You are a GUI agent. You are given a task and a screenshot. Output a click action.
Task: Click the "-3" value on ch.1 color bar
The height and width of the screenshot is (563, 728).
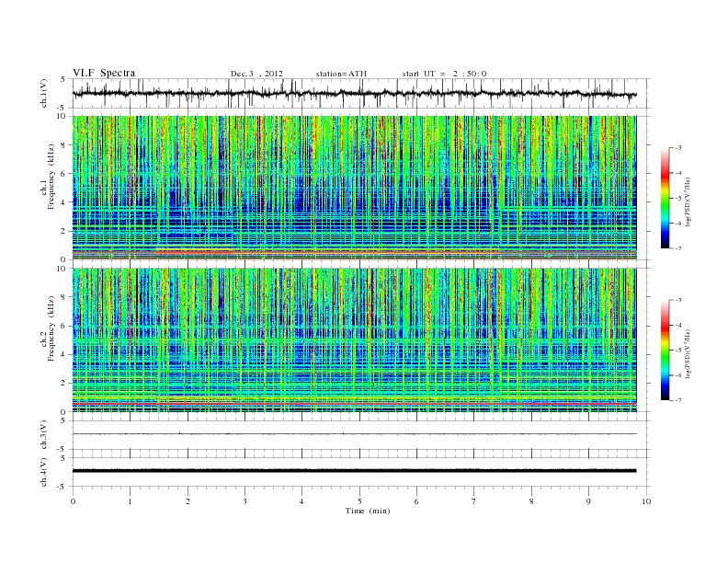pos(678,148)
